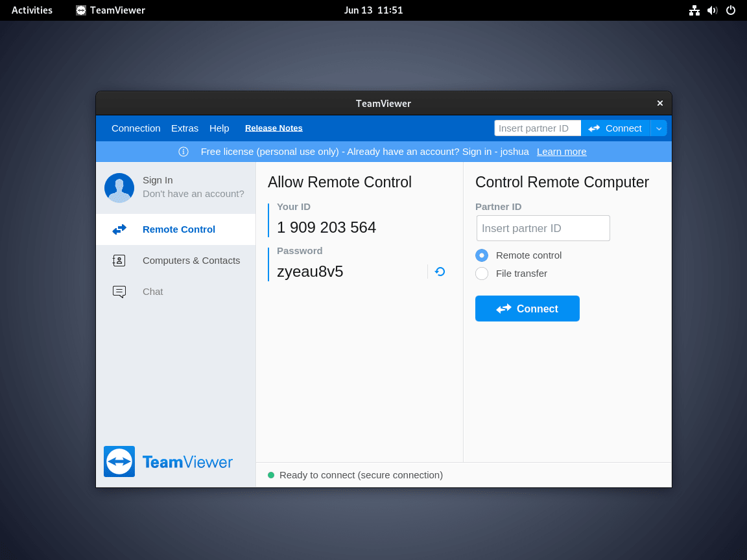Open the Connection menu
Viewport: 747px width, 560px height.
[136, 128]
